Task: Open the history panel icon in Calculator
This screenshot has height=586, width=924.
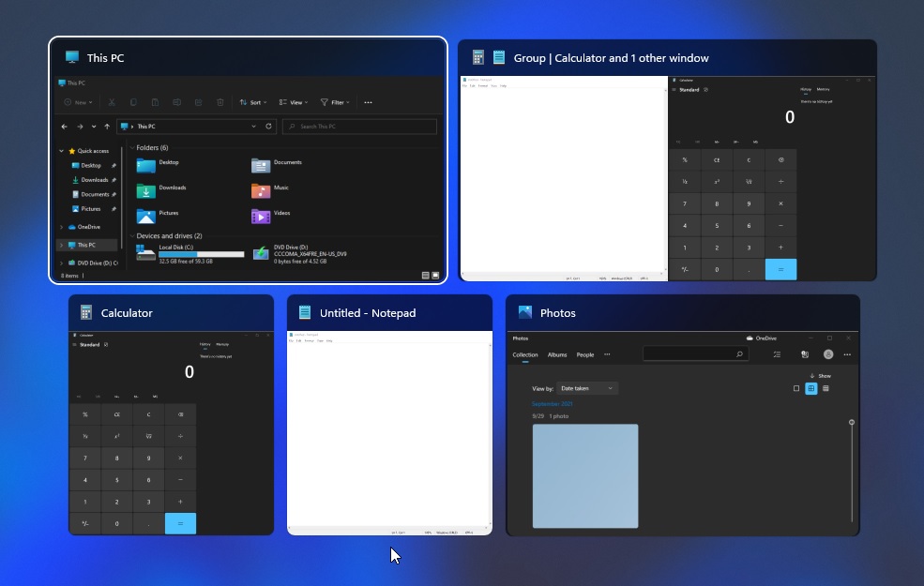Action: tap(205, 345)
